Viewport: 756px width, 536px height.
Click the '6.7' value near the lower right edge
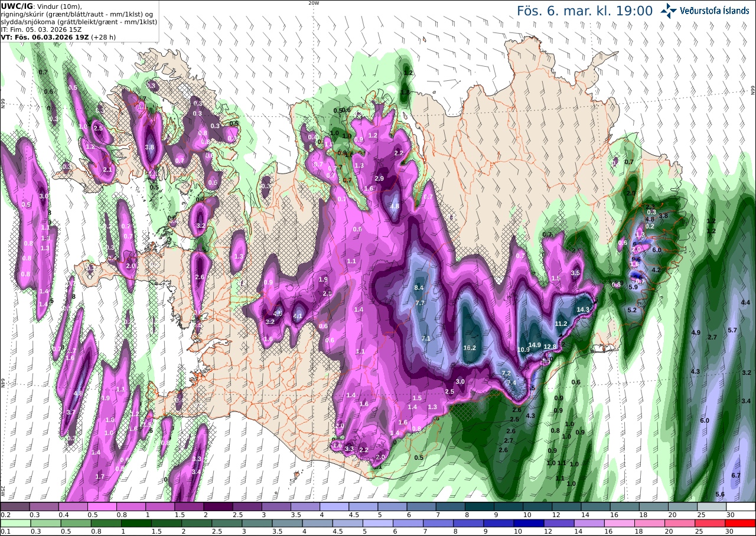736,475
